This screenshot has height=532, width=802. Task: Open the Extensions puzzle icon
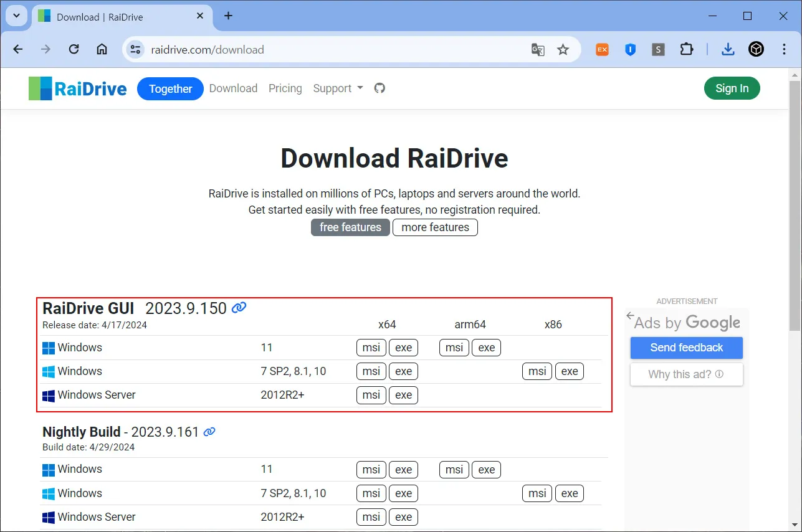[x=687, y=49]
